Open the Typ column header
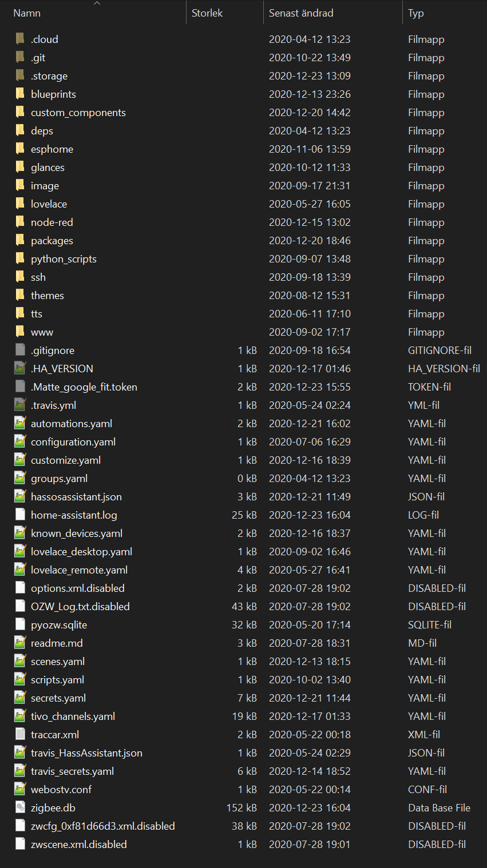The image size is (487, 868). click(415, 13)
